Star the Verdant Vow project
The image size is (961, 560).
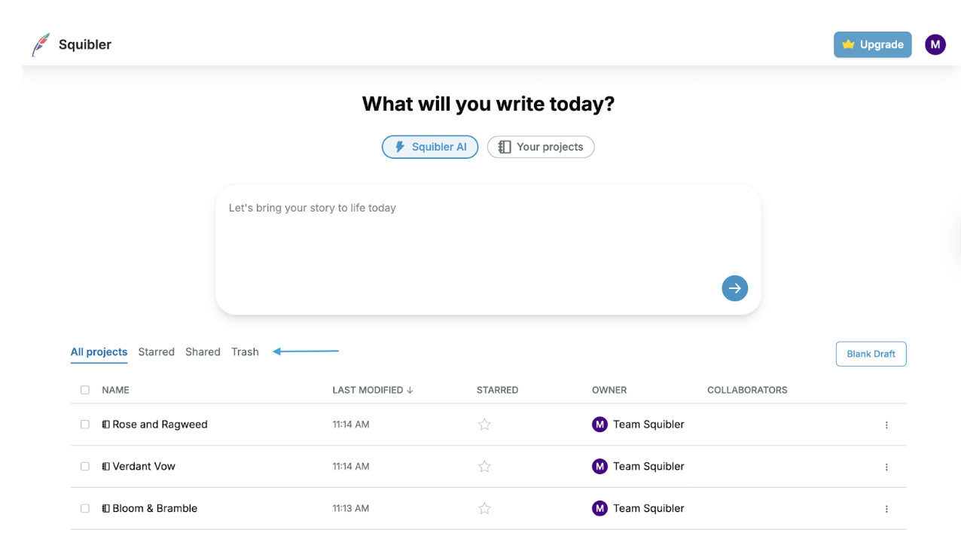(x=484, y=467)
